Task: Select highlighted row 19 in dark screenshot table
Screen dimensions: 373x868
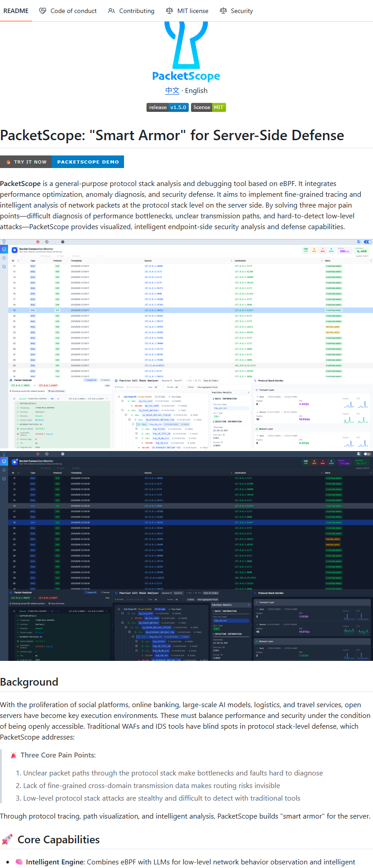Action: (x=191, y=523)
